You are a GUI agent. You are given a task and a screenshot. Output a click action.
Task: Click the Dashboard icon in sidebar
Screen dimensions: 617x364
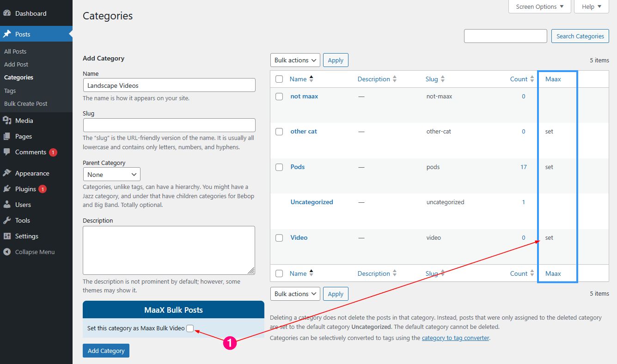[7, 13]
